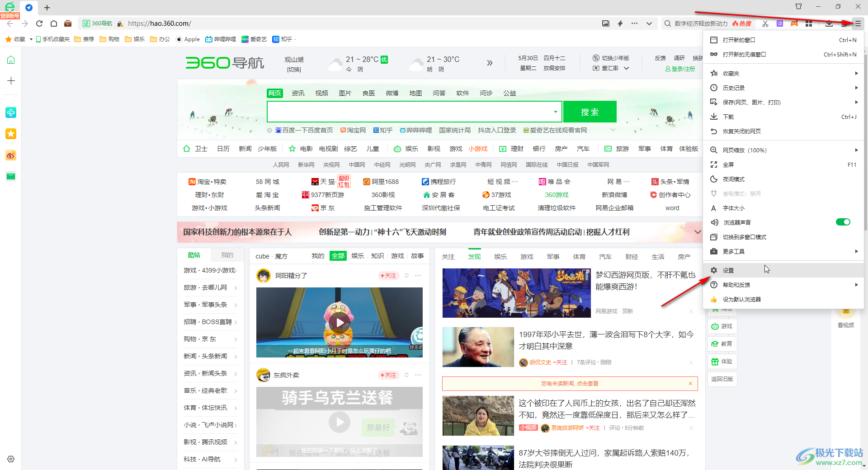The width and height of the screenshot is (868, 470).
Task: Click the home page icon in toolbar
Action: pyautogui.click(x=54, y=23)
